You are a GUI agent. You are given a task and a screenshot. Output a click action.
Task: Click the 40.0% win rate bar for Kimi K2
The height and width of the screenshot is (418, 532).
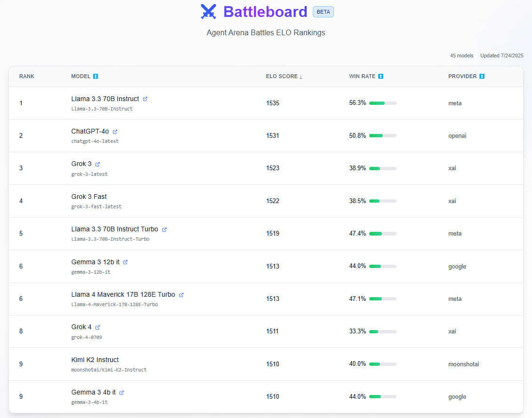point(383,364)
